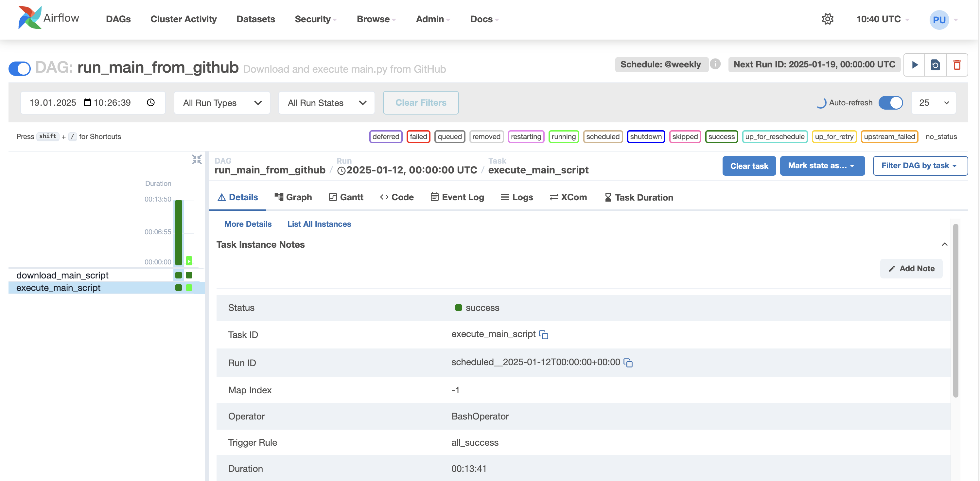Click the tall dark green duration bar

178,232
